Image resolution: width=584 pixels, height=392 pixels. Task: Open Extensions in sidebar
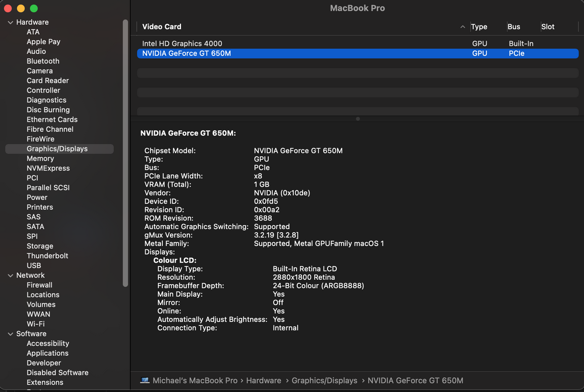coord(45,382)
